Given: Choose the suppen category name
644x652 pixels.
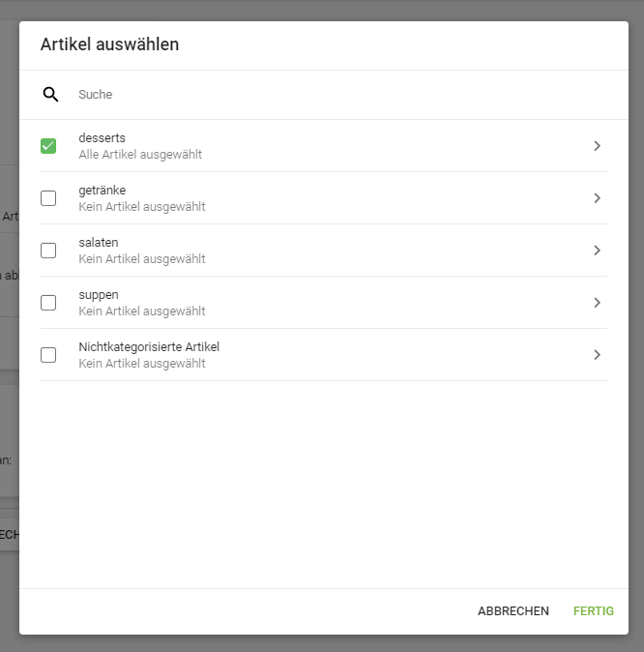Looking at the screenshot, I should [99, 295].
